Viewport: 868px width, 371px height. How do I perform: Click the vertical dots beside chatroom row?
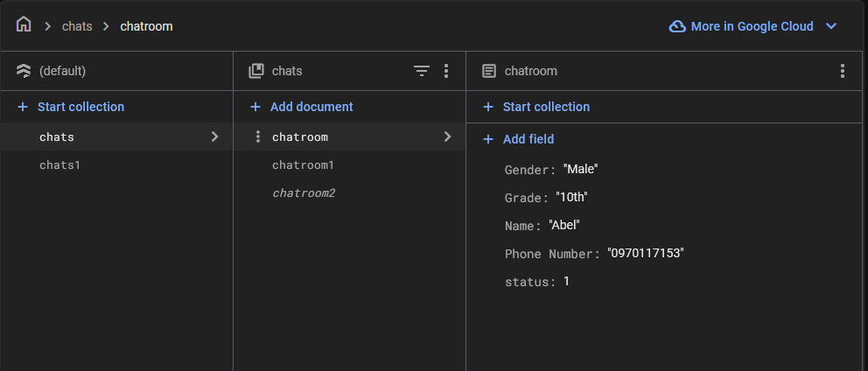coord(257,136)
